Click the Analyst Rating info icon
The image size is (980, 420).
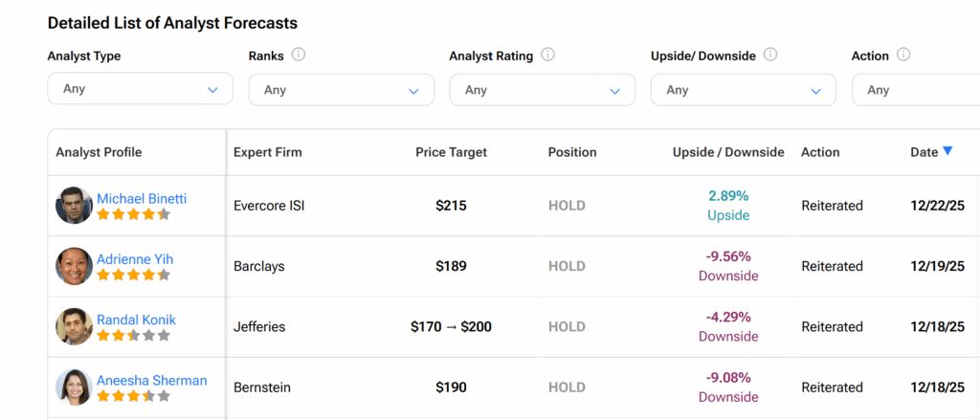pyautogui.click(x=548, y=55)
